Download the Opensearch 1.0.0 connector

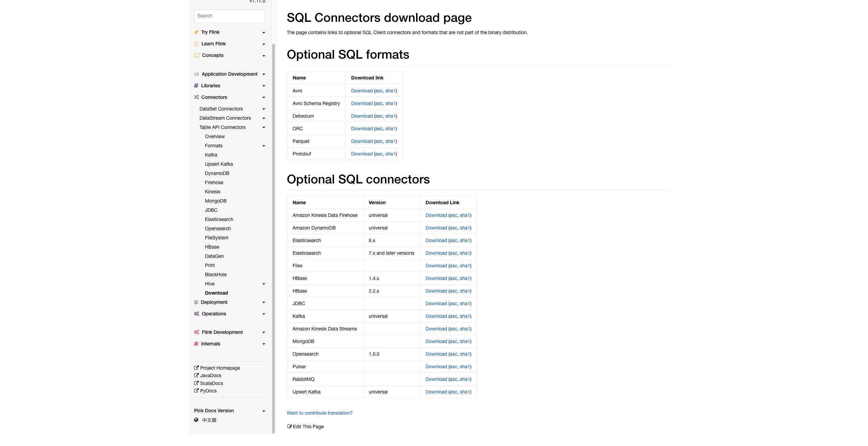(x=436, y=354)
